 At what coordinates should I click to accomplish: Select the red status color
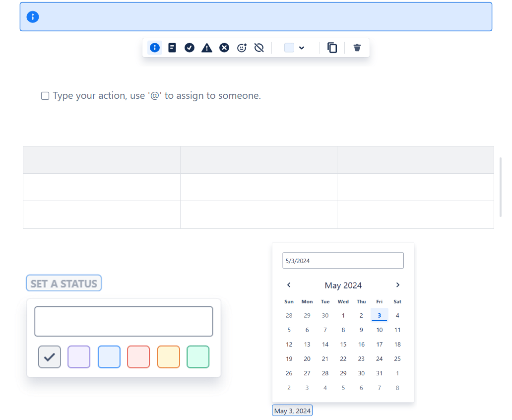pos(138,357)
